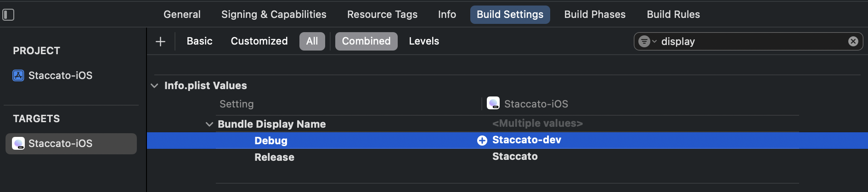Switch to Levels view
The width and height of the screenshot is (868, 192).
[423, 41]
